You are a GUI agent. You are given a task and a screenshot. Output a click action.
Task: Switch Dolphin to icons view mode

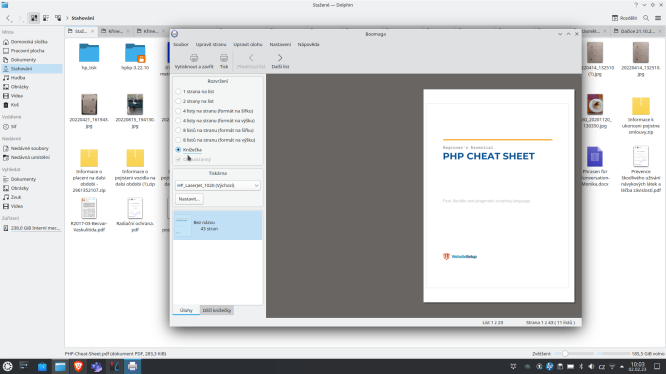34,18
